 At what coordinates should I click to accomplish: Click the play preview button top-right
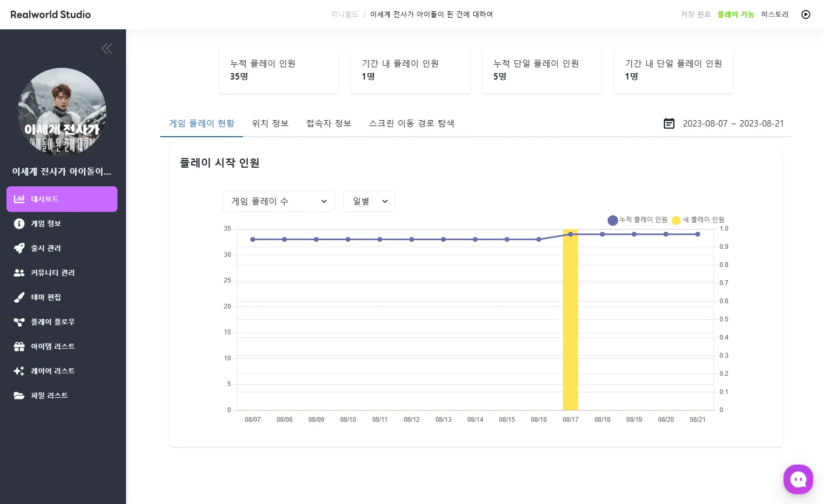pyautogui.click(x=806, y=14)
